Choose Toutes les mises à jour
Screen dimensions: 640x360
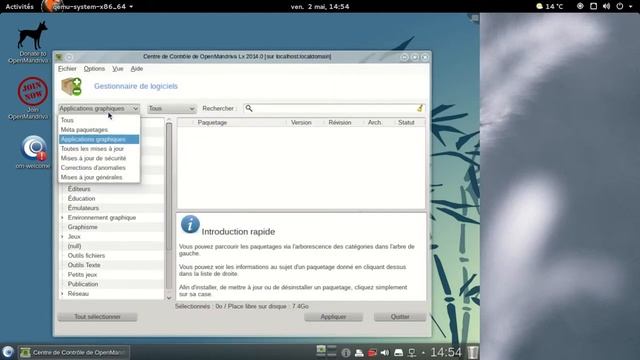pos(99,149)
